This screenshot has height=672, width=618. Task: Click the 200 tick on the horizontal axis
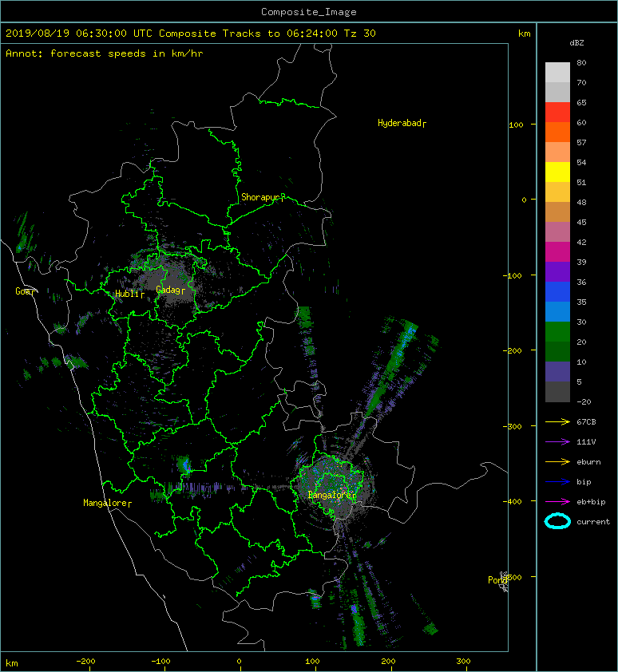tap(388, 662)
